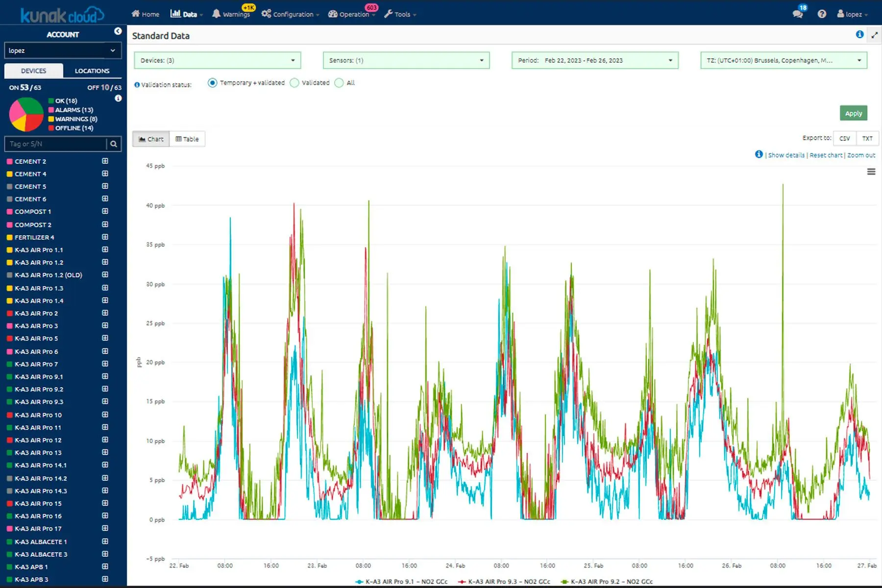The width and height of the screenshot is (882, 588).
Task: Expand the page to fullscreen
Action: point(874,35)
